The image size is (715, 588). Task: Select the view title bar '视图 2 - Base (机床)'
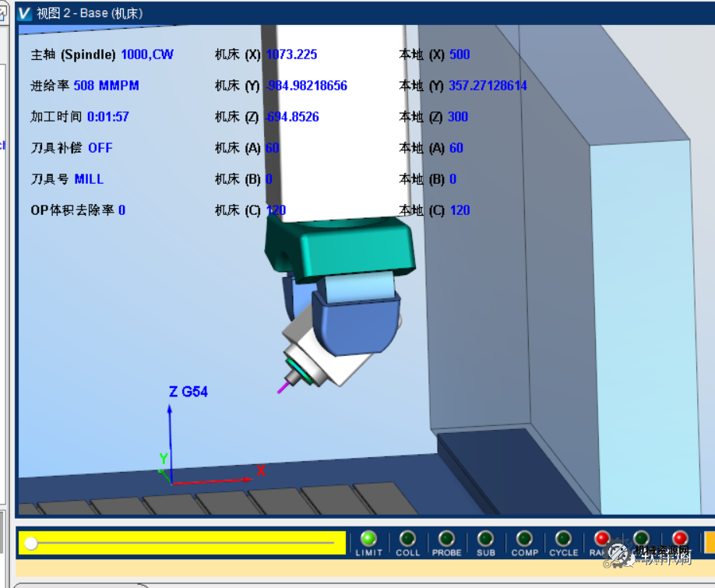[x=90, y=13]
